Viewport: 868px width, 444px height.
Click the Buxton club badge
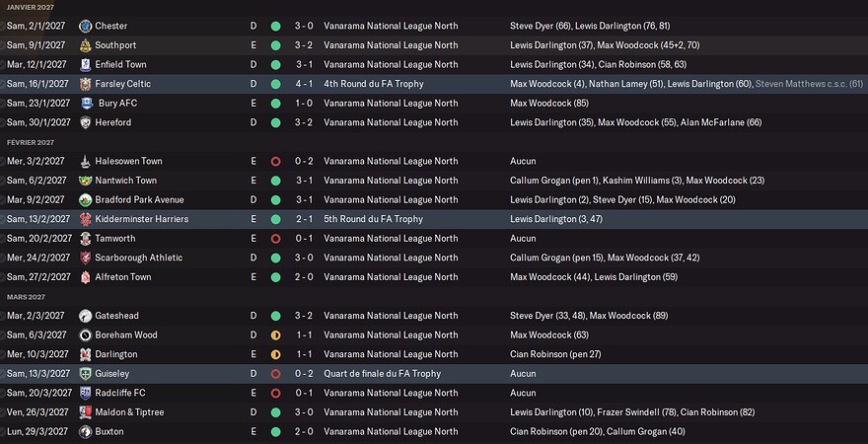pyautogui.click(x=85, y=432)
